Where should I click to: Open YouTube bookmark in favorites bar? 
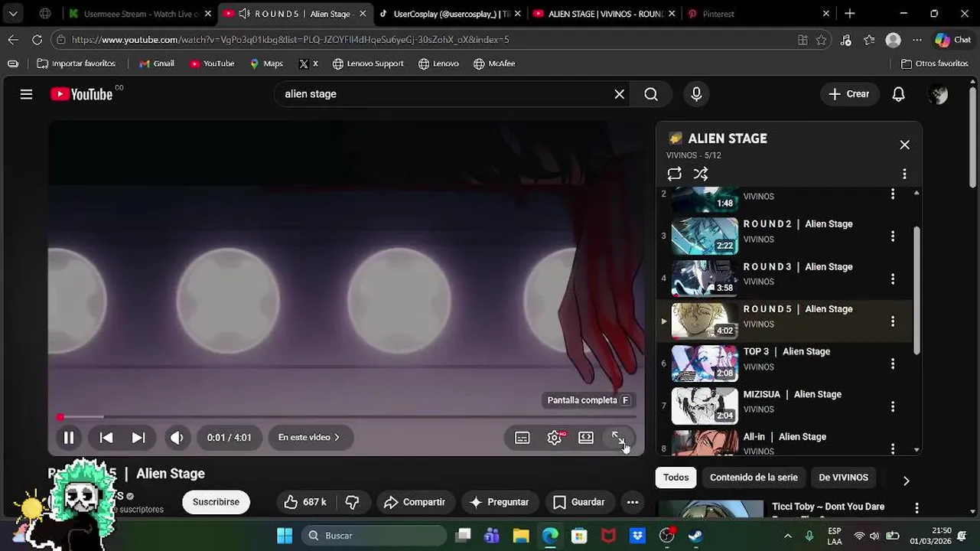click(x=212, y=64)
